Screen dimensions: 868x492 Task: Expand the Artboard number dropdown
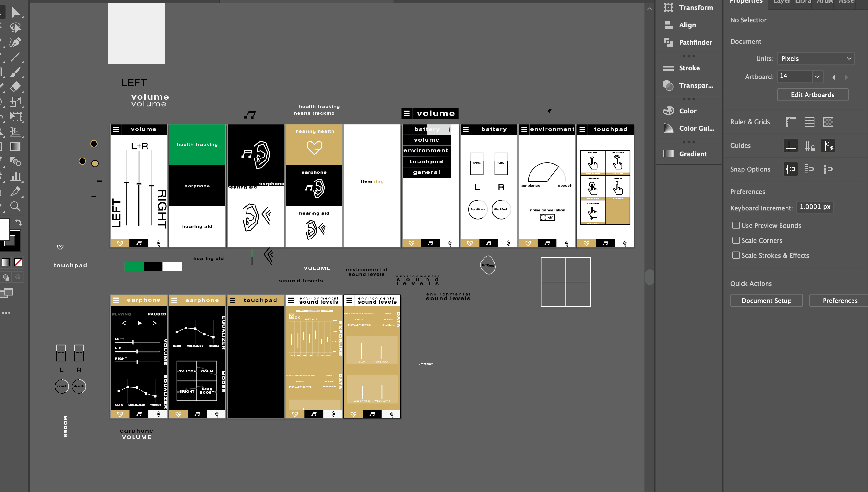817,76
